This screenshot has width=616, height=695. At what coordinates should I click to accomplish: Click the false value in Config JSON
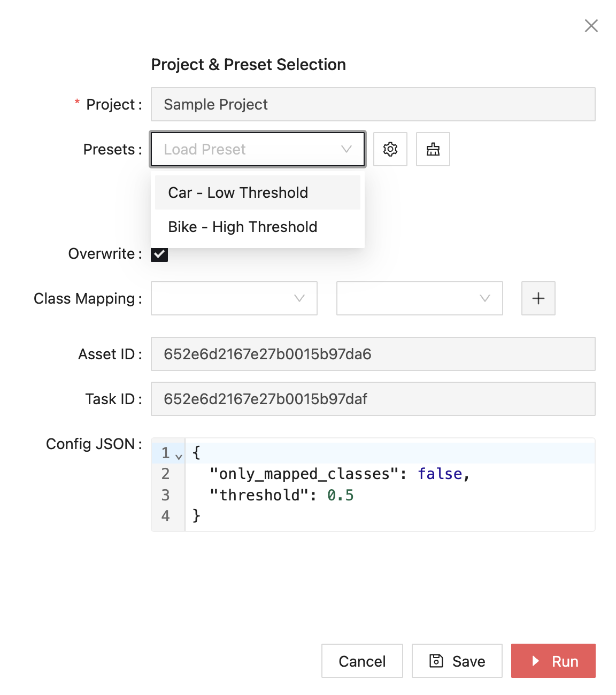pos(440,474)
